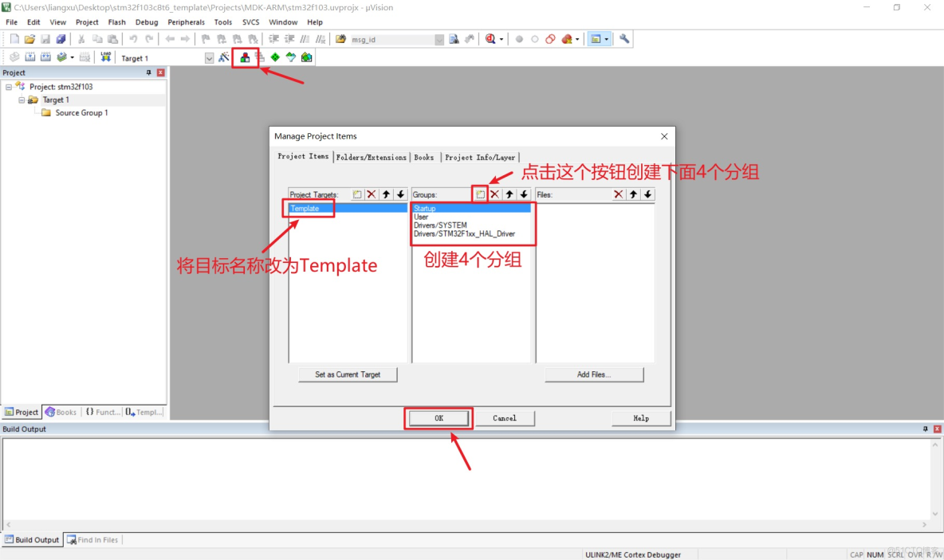Click the New Group icon above Groups list
Screen dimensions: 944x560
tap(480, 194)
